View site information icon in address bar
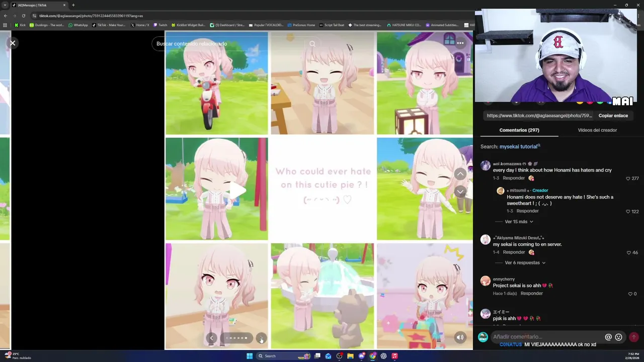This screenshot has width=644, height=362. pos(34,16)
